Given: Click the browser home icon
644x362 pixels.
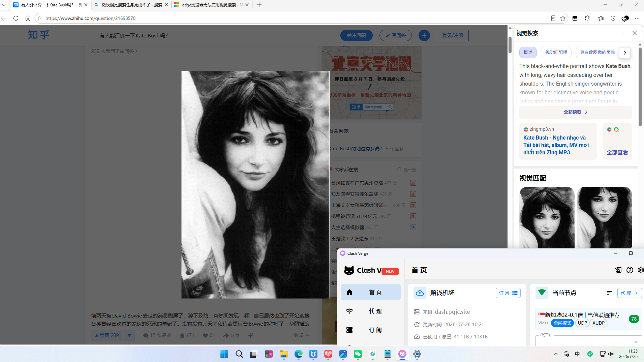Looking at the screenshot, I should [x=28, y=18].
